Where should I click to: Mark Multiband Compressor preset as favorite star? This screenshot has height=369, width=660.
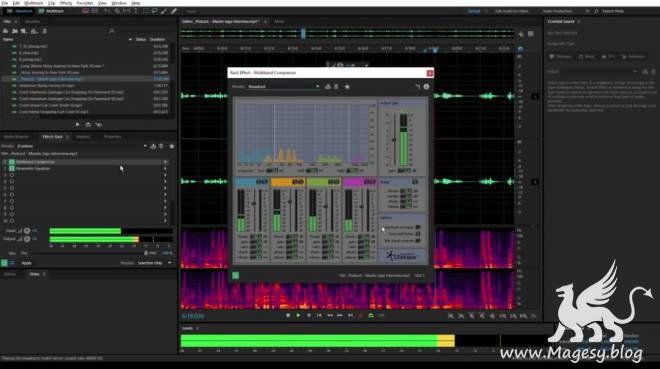[347, 87]
